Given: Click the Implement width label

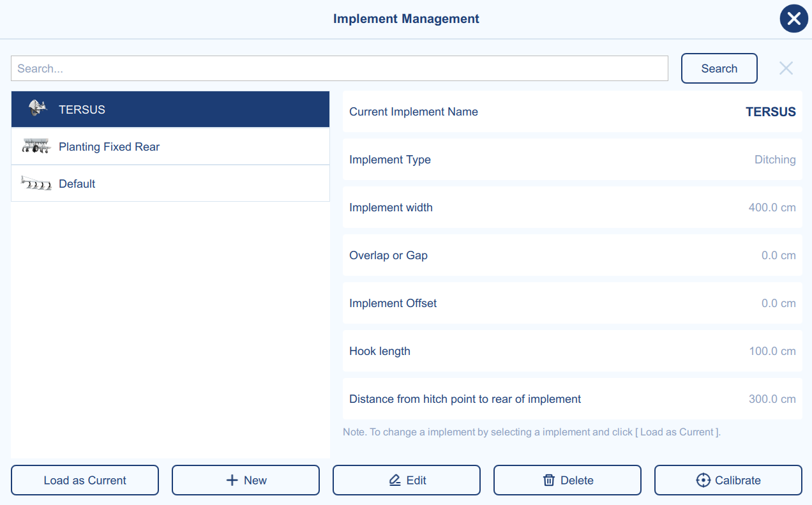Looking at the screenshot, I should 391,207.
